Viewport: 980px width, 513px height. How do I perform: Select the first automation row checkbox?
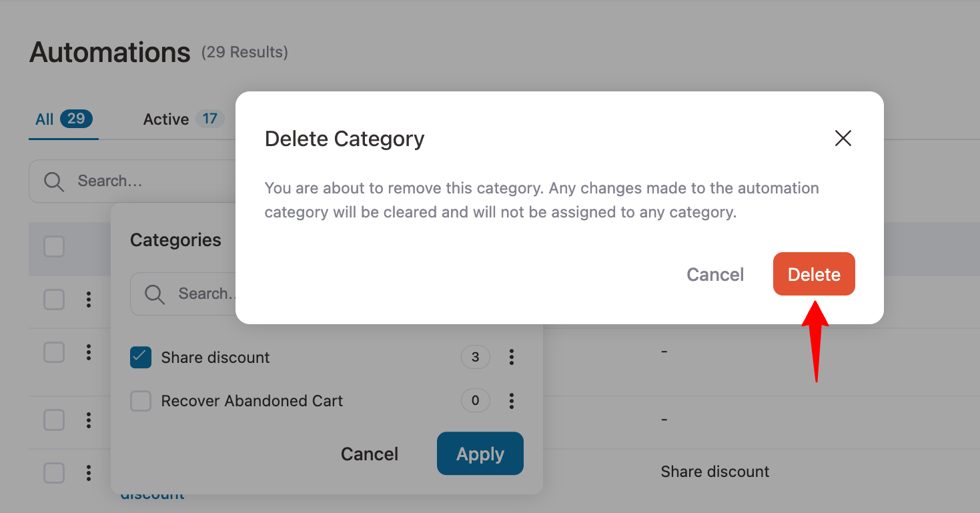click(x=54, y=300)
